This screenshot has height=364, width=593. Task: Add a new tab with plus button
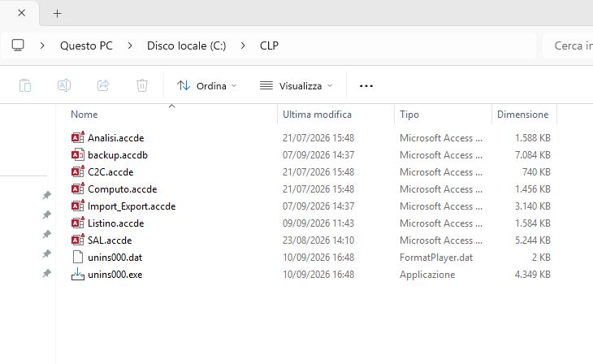pos(57,14)
